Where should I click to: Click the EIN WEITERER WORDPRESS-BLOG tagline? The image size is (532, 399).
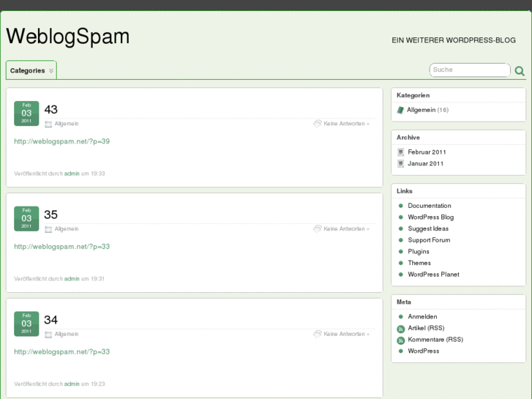pyautogui.click(x=454, y=40)
